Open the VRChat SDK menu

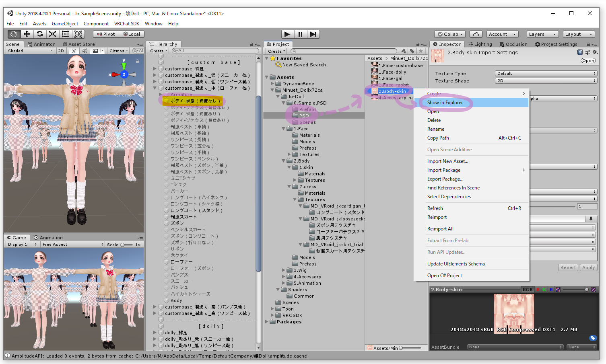tap(126, 24)
